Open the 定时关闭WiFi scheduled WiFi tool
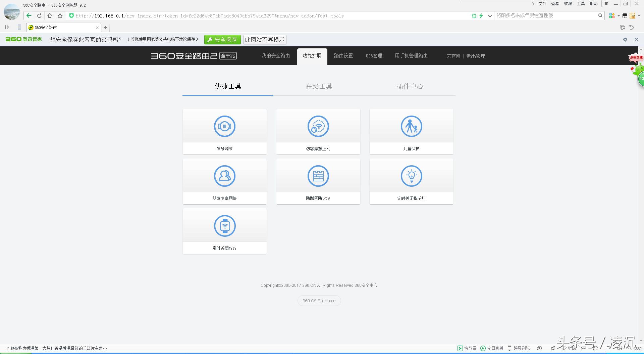Viewport: 644px width, 354px height. pyautogui.click(x=224, y=231)
